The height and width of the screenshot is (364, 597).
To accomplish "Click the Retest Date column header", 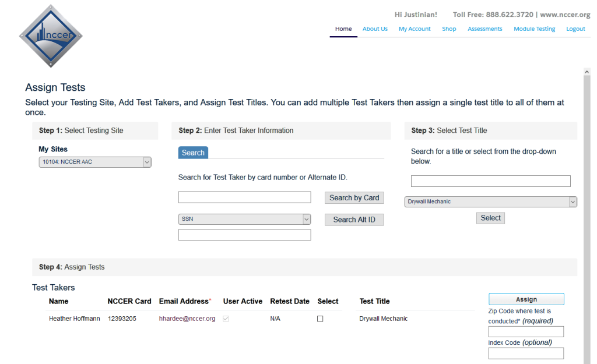I will point(290,301).
